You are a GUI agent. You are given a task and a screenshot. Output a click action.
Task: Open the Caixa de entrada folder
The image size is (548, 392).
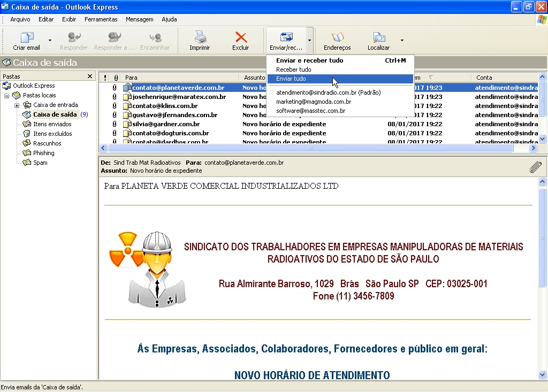55,105
